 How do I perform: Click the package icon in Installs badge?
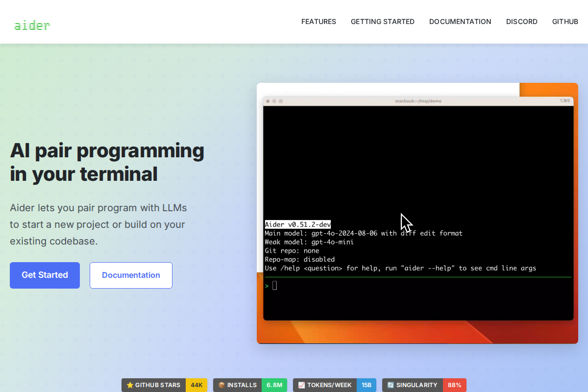tap(221, 385)
